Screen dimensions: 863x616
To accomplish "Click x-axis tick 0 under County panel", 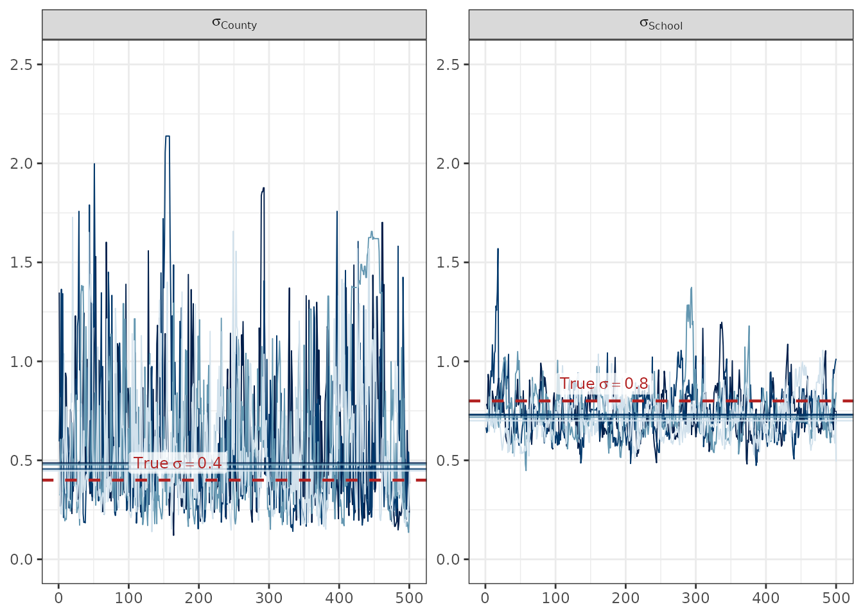I will [58, 598].
